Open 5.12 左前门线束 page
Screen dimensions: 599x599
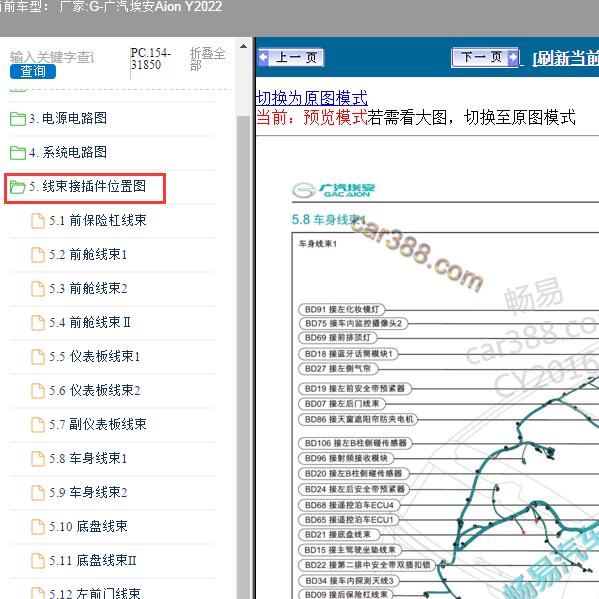pyautogui.click(x=95, y=593)
